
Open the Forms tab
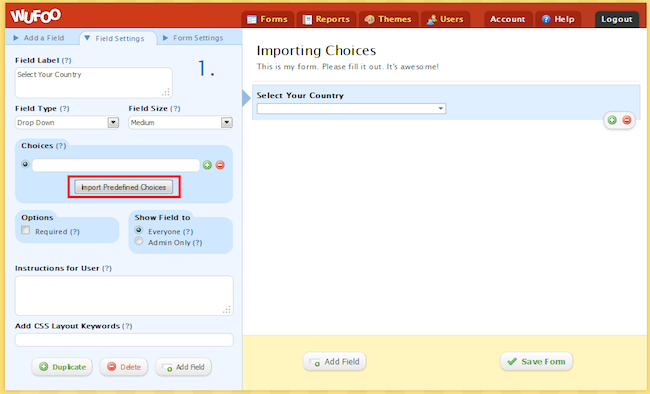267,19
